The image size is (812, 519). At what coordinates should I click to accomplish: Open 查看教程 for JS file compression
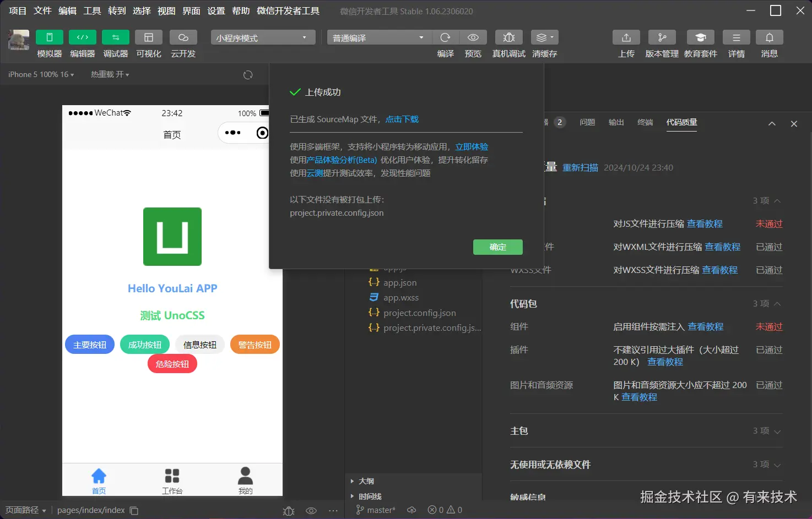705,223
